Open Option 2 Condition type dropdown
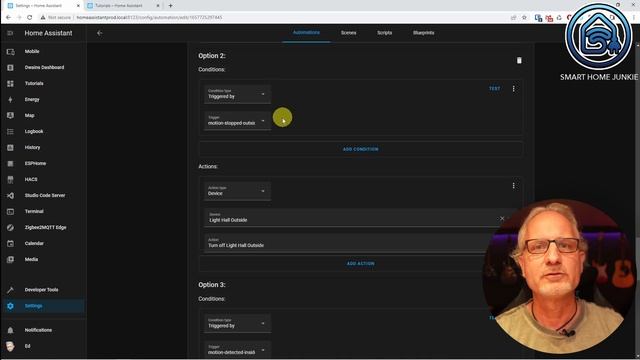 tap(237, 94)
